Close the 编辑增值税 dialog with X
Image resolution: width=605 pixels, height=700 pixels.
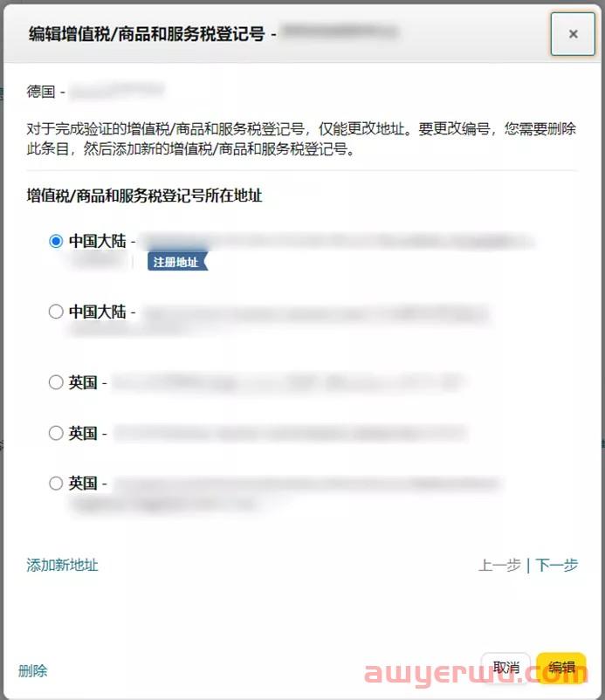click(x=573, y=34)
